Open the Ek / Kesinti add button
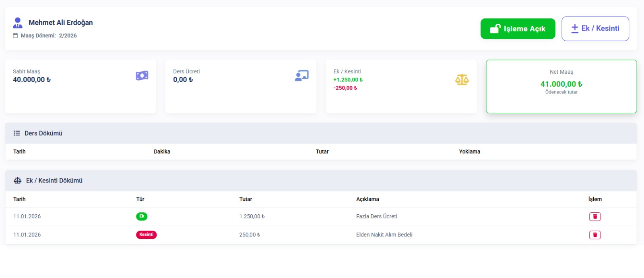 tap(595, 29)
